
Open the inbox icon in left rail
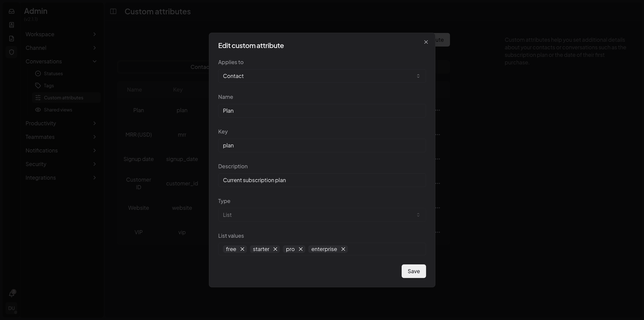click(12, 11)
